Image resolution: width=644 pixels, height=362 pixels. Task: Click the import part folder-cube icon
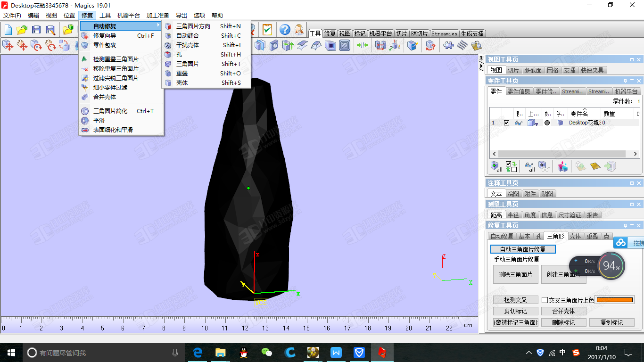[x=68, y=30]
